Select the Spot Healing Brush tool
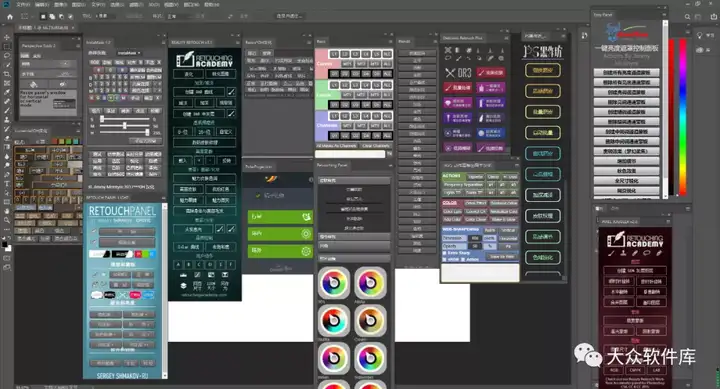The image size is (720, 389). click(x=6, y=101)
